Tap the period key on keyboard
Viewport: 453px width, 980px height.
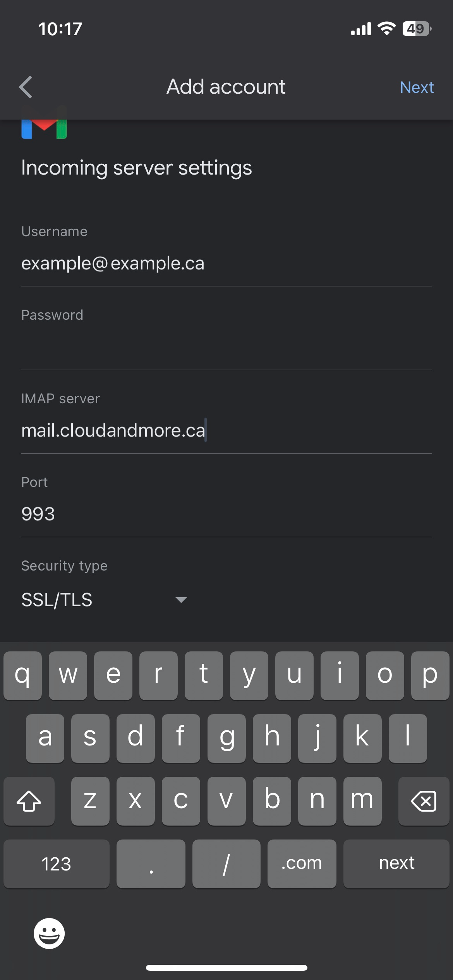(151, 863)
